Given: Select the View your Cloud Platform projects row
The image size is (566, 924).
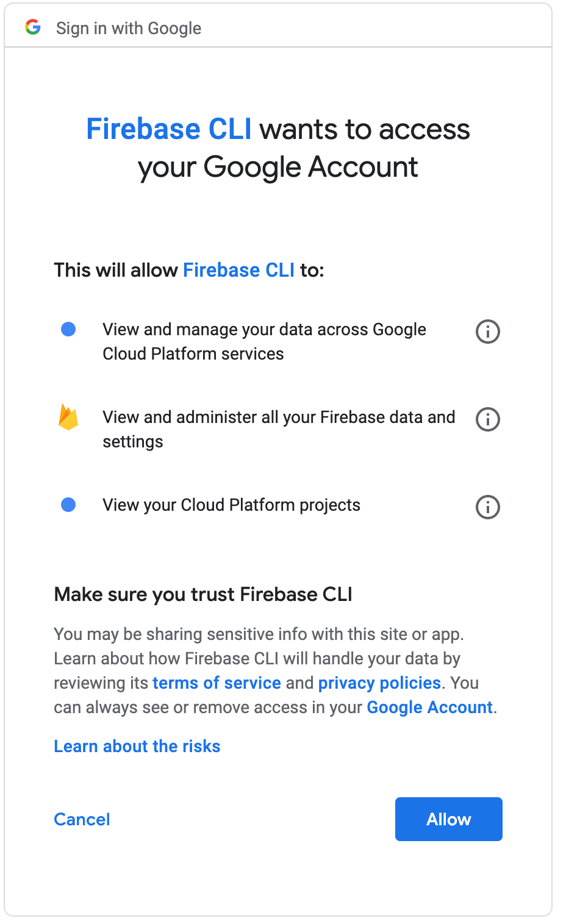Looking at the screenshot, I should pyautogui.click(x=231, y=505).
